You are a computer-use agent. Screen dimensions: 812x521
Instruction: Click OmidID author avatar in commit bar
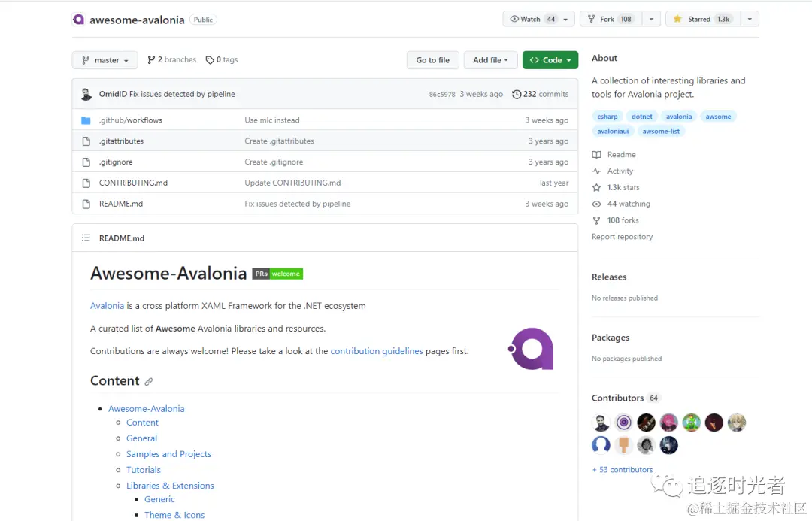click(x=86, y=94)
